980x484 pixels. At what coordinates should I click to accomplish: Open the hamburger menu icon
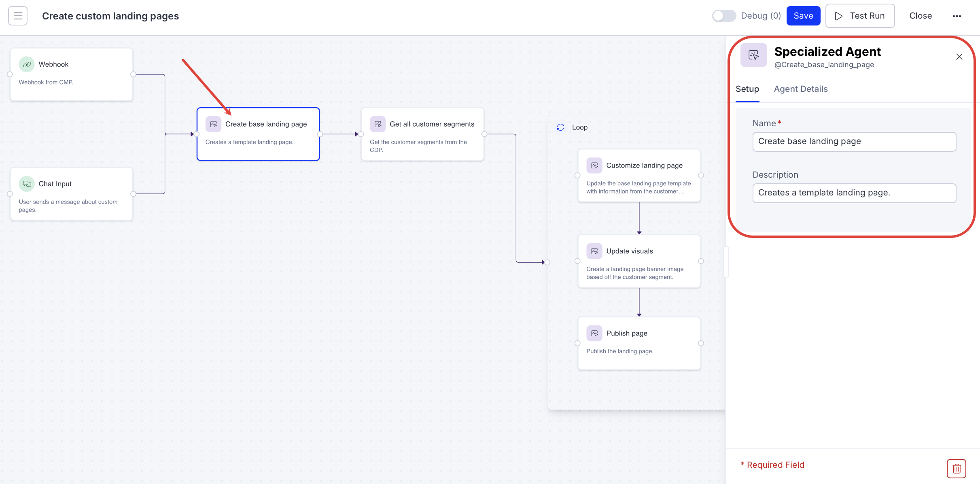(18, 16)
